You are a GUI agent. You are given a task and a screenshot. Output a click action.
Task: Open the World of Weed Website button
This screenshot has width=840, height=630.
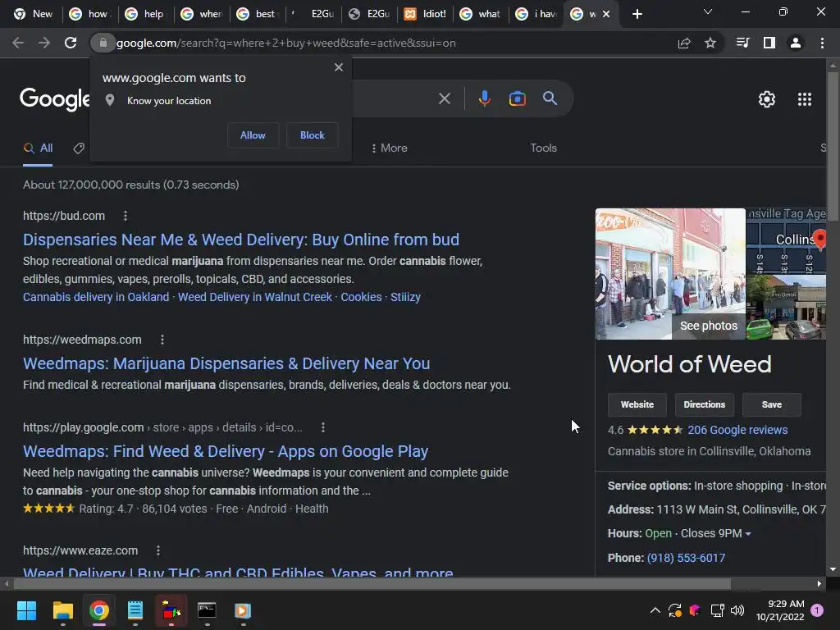coord(637,404)
